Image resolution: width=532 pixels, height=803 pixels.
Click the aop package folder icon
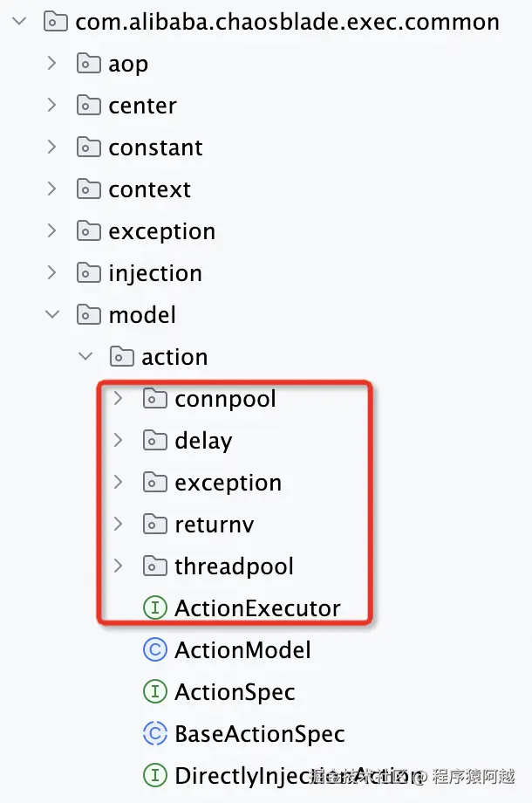(x=88, y=64)
